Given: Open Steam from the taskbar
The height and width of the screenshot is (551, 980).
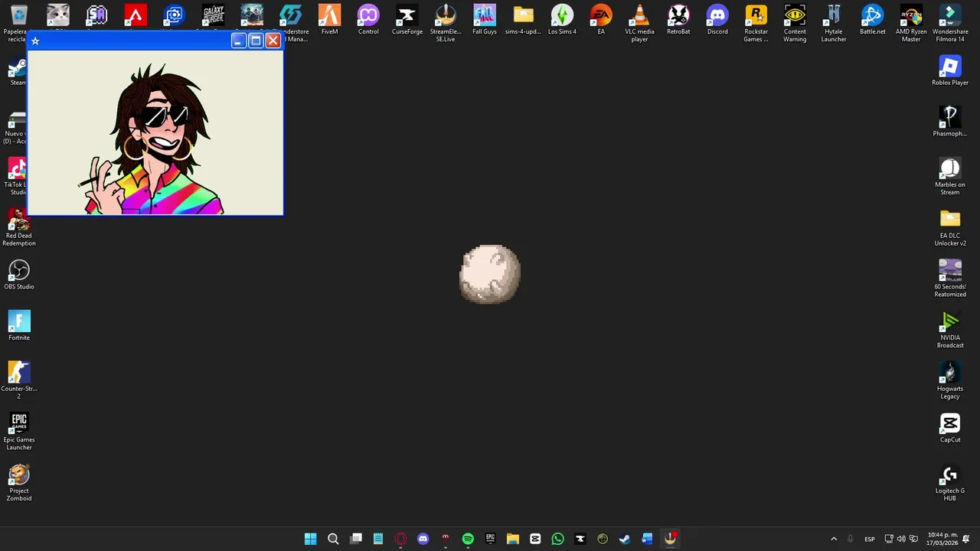Looking at the screenshot, I should (x=625, y=539).
